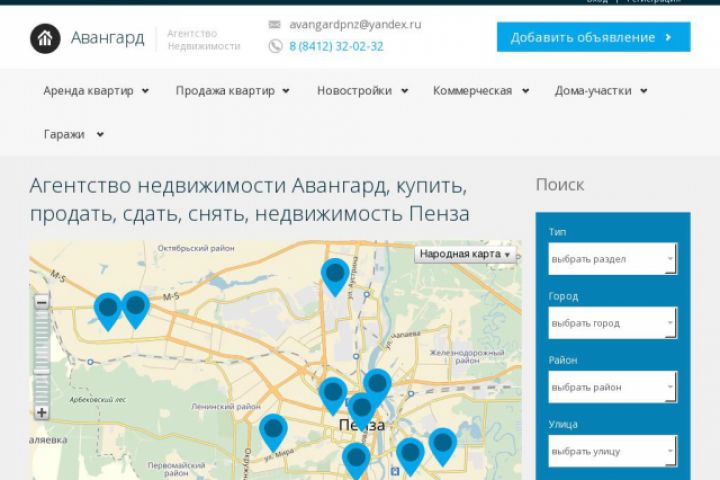Click the Добавить объявление button

click(x=593, y=37)
